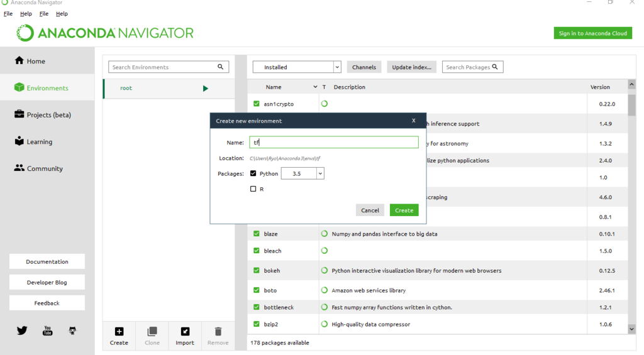Screen dimensions: 644x355
Task: Toggle the bzip2 package checkbox
Action: [x=257, y=324]
